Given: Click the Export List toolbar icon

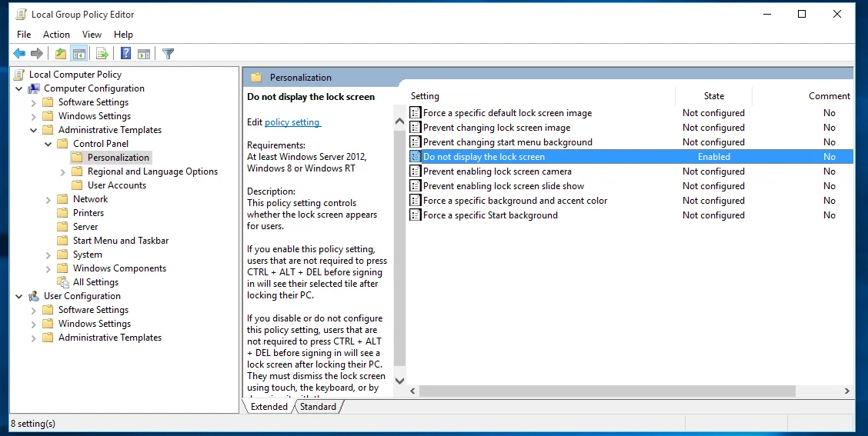Looking at the screenshot, I should 102,54.
